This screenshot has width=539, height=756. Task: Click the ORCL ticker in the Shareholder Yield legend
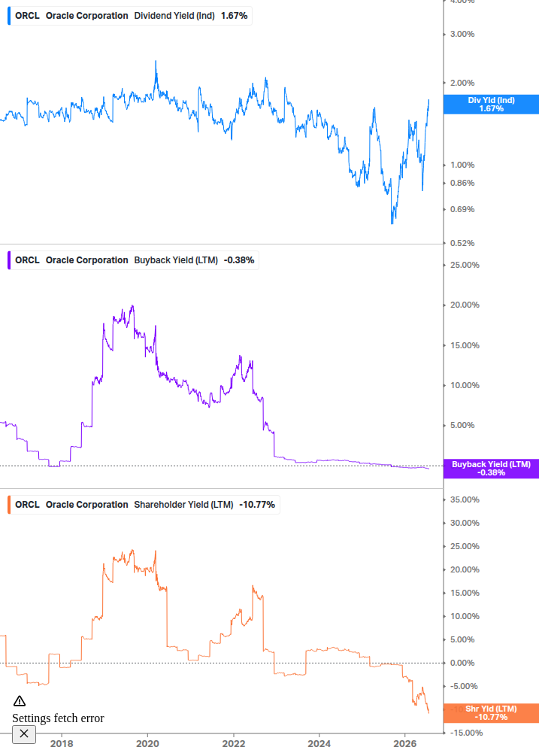point(28,505)
